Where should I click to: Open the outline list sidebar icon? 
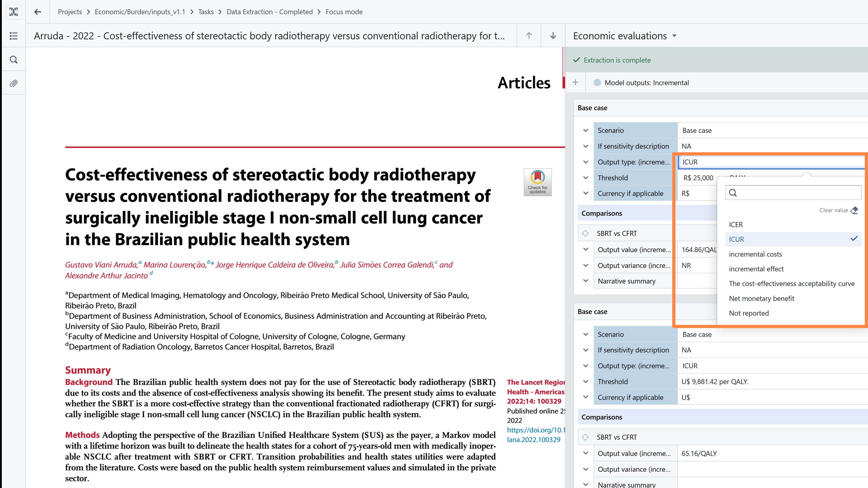[x=14, y=36]
